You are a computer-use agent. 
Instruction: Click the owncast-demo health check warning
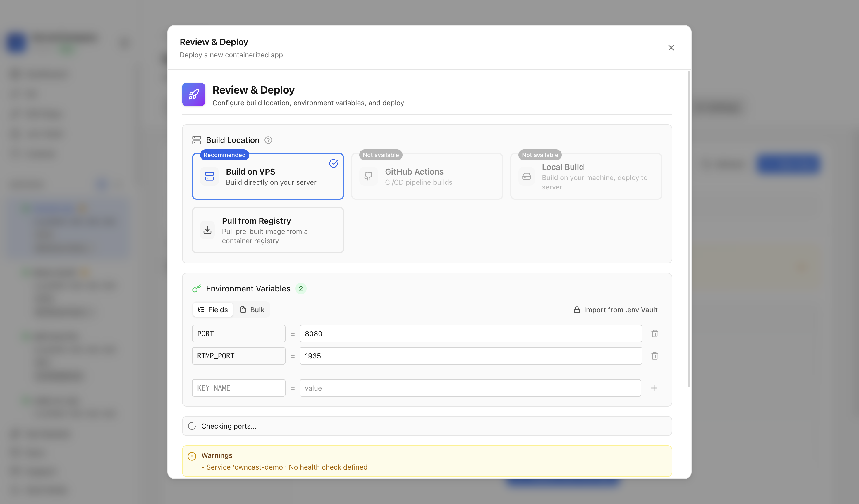(287, 467)
